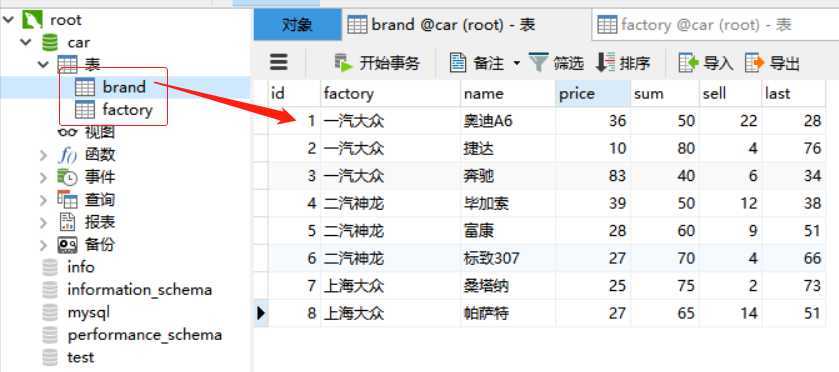Image resolution: width=839 pixels, height=372 pixels.
Task: Select the cell 捷达
Action: (508, 148)
